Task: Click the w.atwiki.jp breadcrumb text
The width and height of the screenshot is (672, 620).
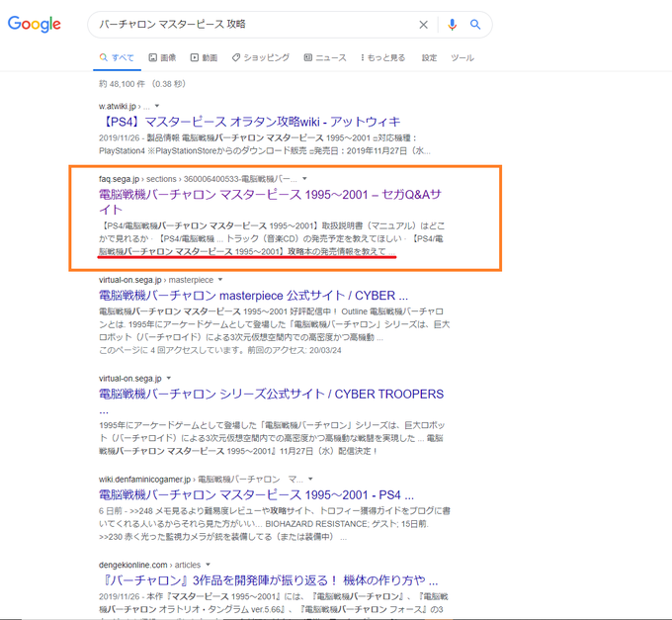Action: click(x=125, y=106)
